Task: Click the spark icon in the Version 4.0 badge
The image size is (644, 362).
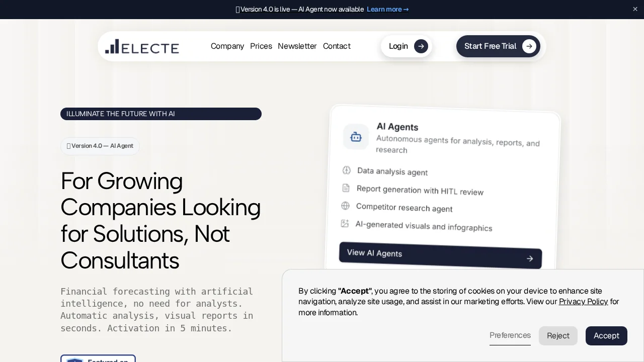Action: [68, 146]
